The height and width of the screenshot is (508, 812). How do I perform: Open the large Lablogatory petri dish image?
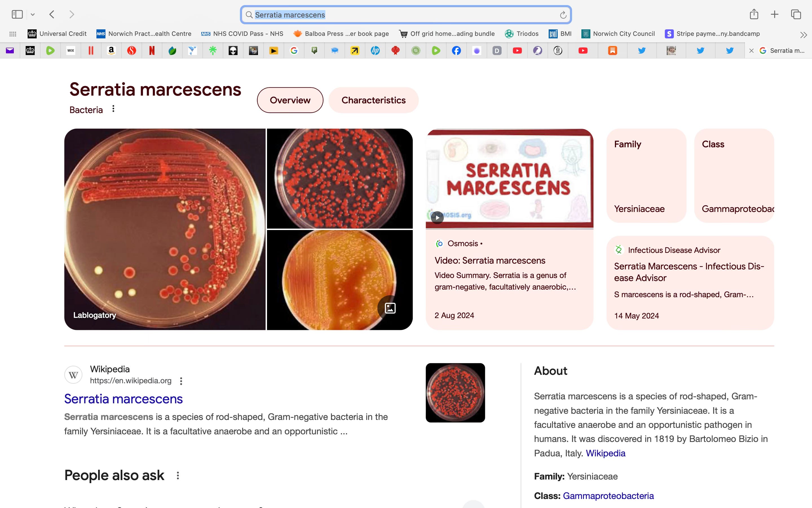165,229
